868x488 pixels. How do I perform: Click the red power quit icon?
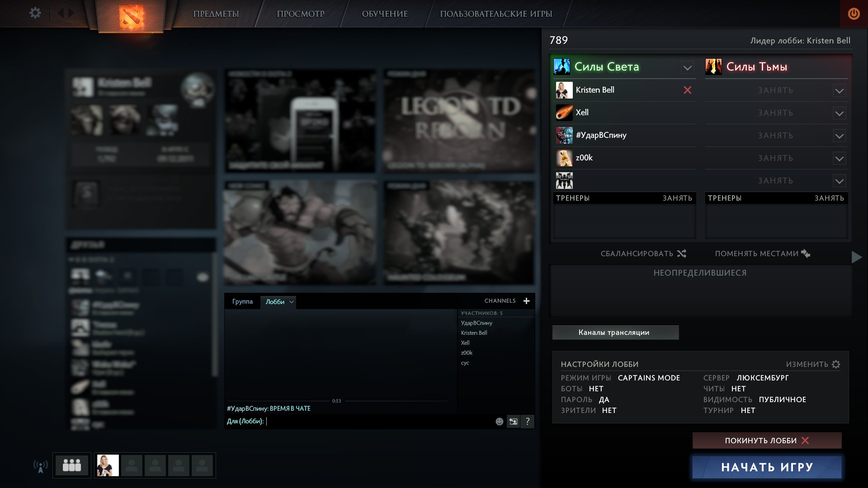(x=854, y=14)
